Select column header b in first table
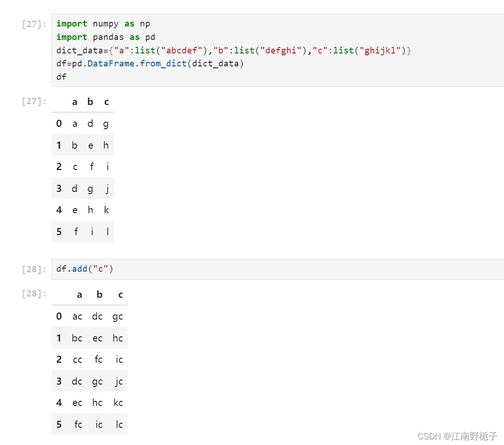 coord(90,101)
